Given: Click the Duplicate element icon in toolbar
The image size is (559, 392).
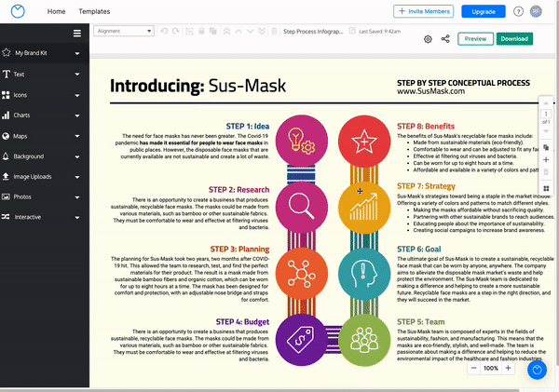Looking at the screenshot, I should 213,32.
